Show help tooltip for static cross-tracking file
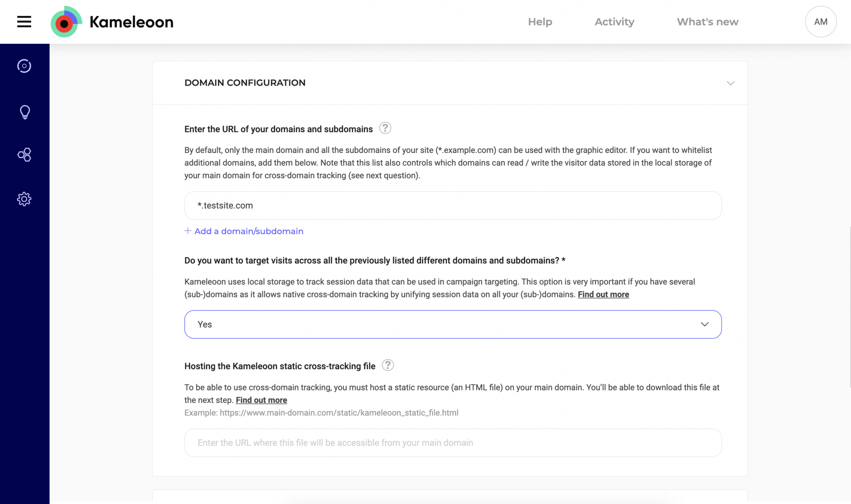Viewport: 851px width, 504px height. coord(388,365)
